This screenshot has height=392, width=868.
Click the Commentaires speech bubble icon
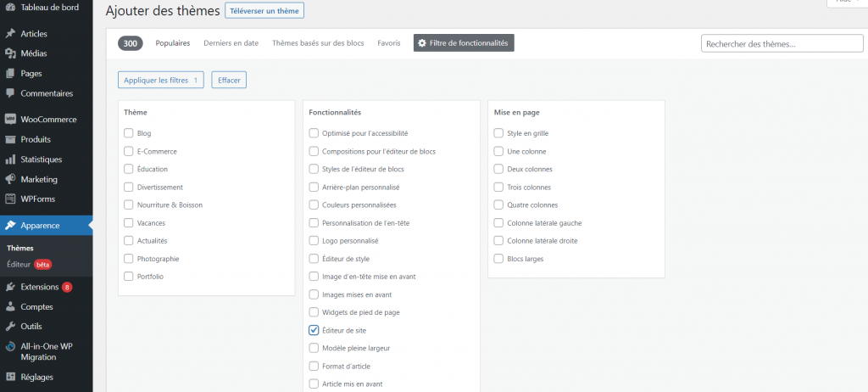click(10, 93)
